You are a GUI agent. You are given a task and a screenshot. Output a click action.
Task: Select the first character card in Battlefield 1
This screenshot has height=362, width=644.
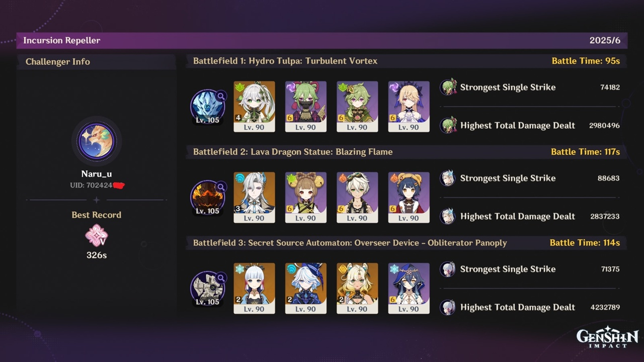[254, 107]
